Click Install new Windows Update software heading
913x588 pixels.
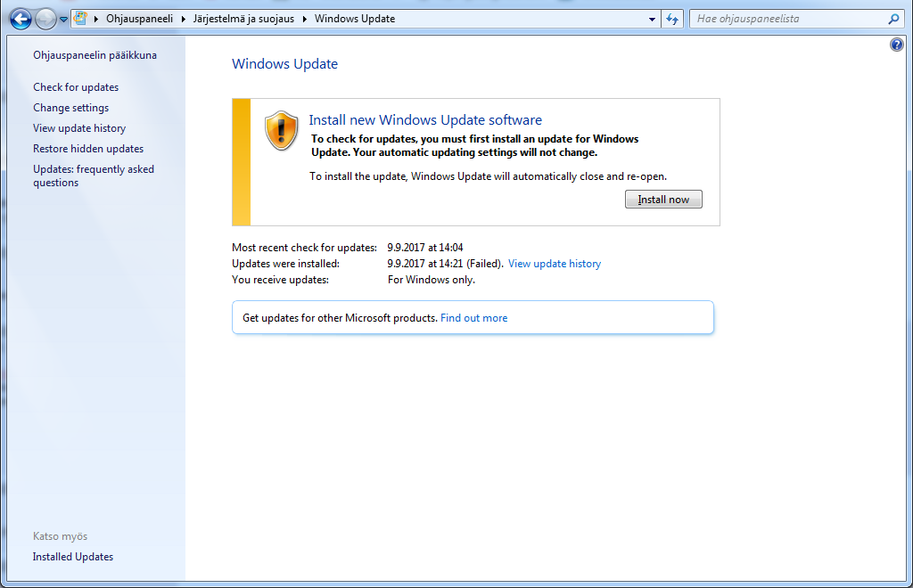click(x=425, y=119)
